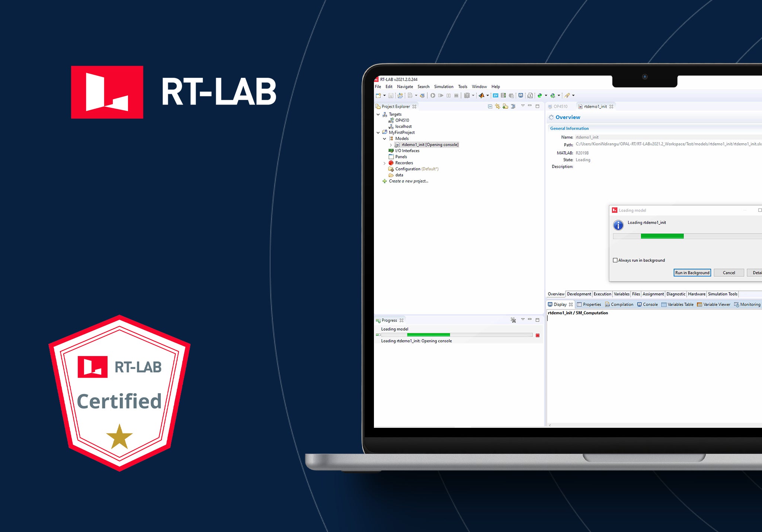762x532 pixels.
Task: Click Remove All Finished Operations icon in Progress
Action: pyautogui.click(x=513, y=320)
